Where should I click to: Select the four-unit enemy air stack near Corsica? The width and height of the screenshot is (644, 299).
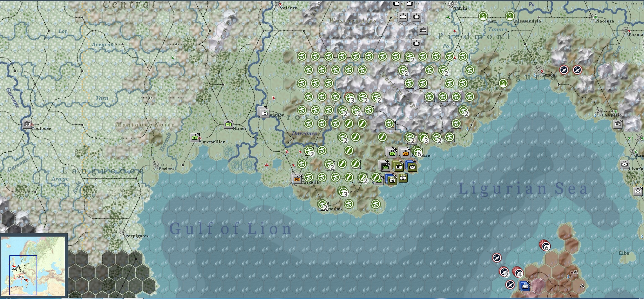coord(518,272)
